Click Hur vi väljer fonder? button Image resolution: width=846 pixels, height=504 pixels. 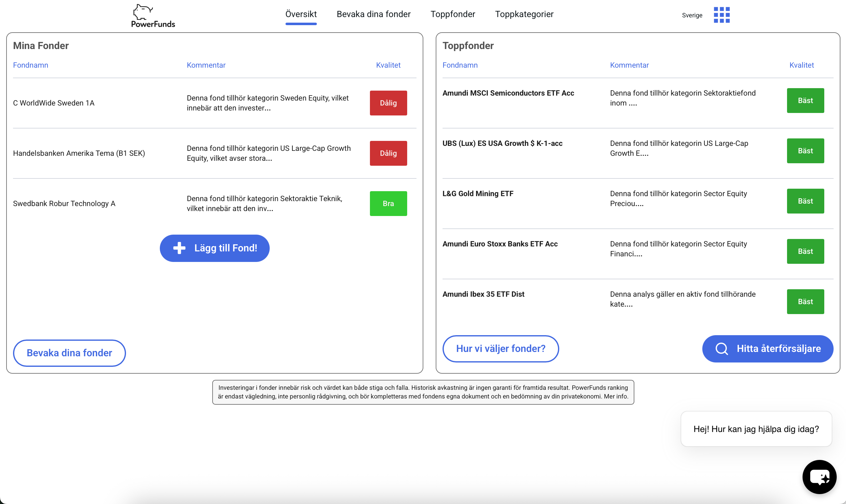tap(500, 349)
